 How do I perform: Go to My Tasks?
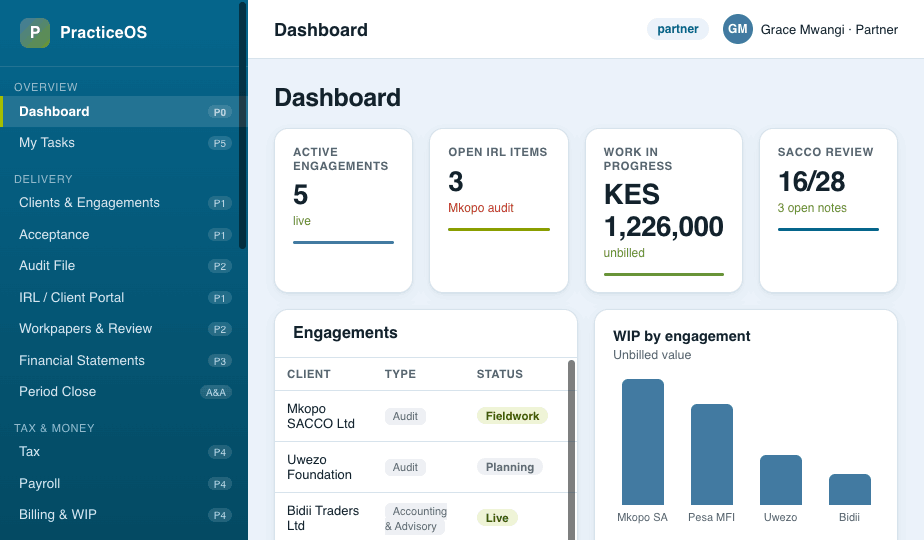pyautogui.click(x=124, y=143)
